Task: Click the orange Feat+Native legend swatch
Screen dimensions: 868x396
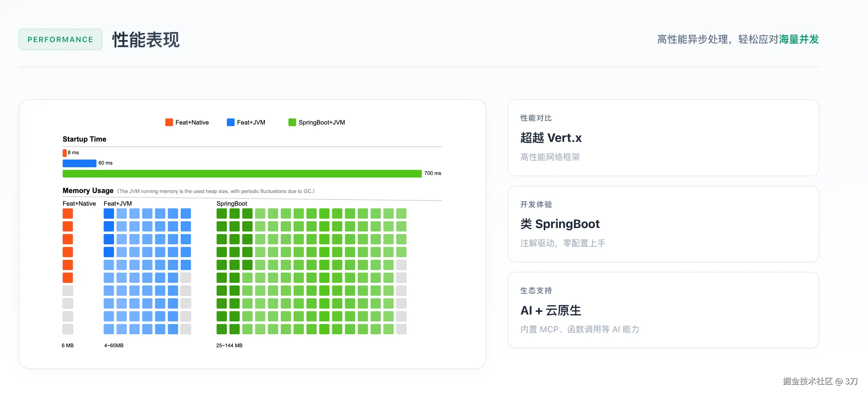Action: [169, 123]
